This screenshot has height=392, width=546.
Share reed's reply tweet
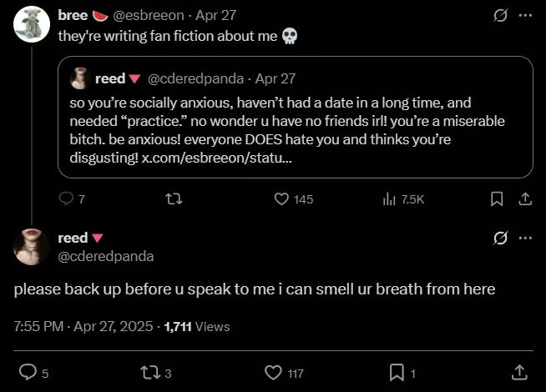[518, 372]
